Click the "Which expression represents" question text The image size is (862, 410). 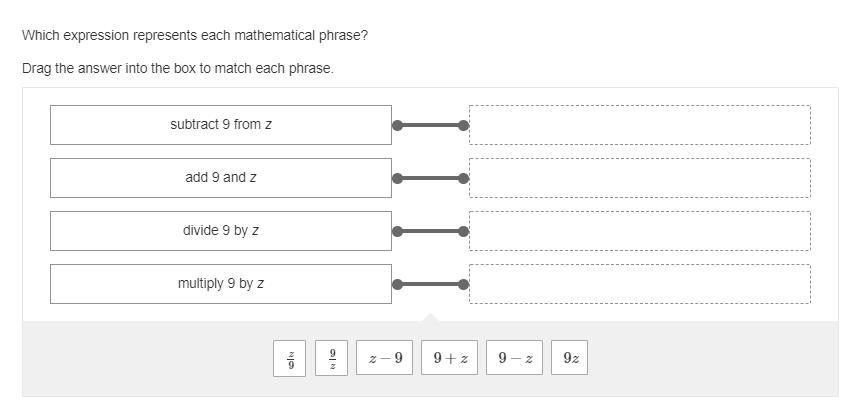195,35
